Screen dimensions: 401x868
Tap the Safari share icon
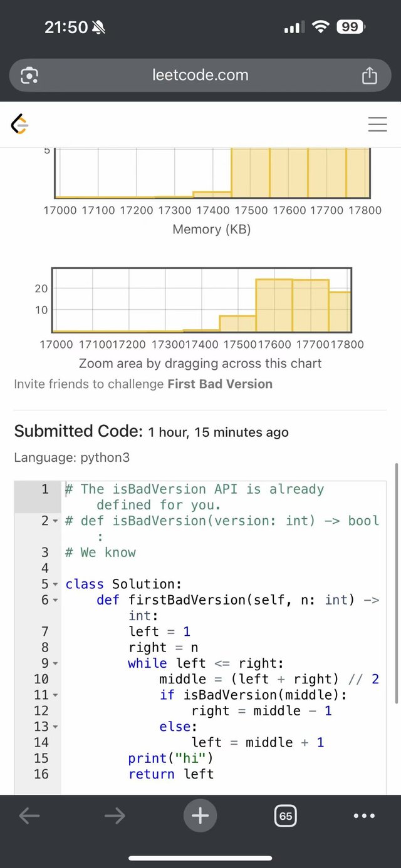370,76
